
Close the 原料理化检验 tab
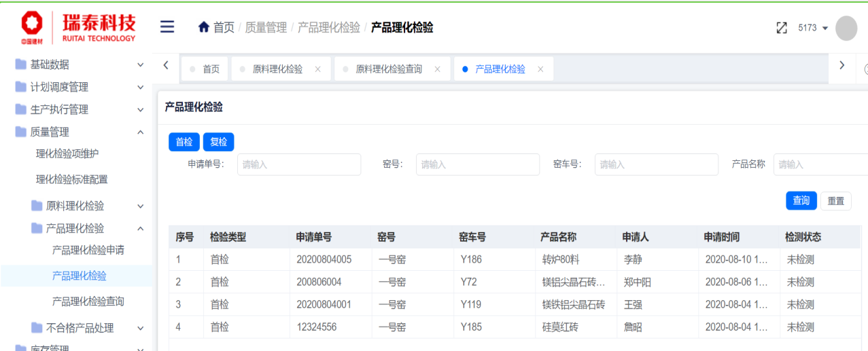(317, 69)
